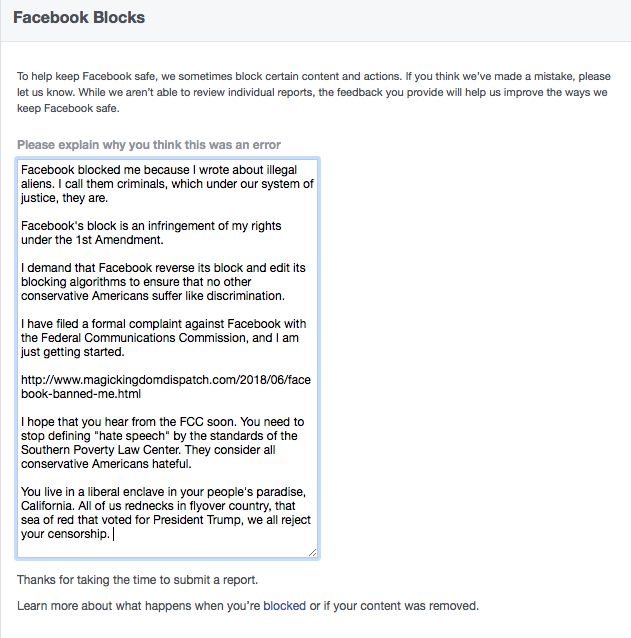Click the "Thanks for taking the time" message
The image size is (631, 638).
[137, 581]
